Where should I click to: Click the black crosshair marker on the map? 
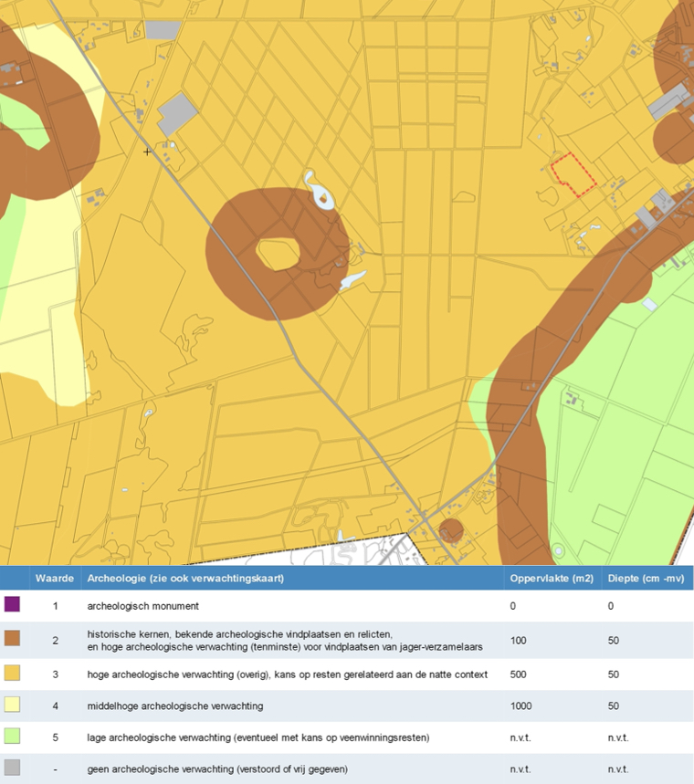(147, 152)
